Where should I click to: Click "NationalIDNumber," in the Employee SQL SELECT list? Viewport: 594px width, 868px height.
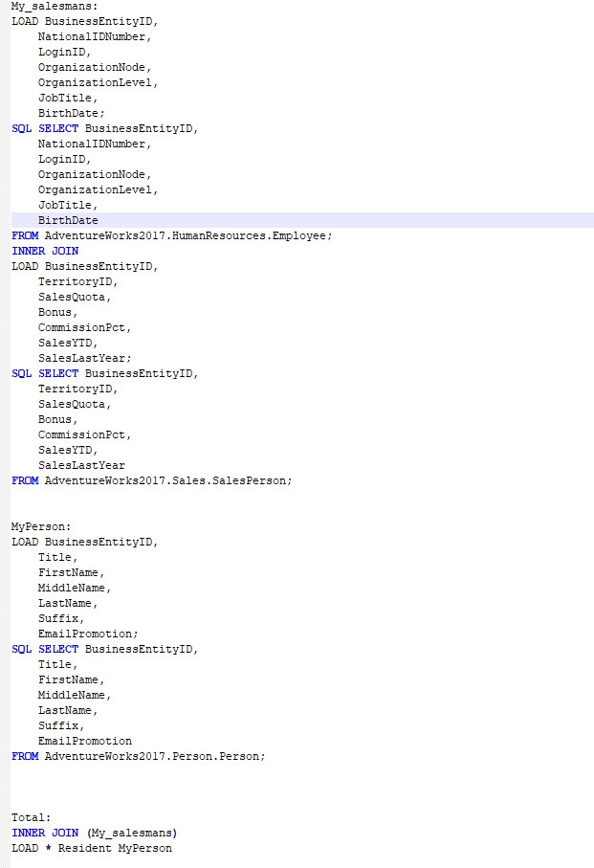pos(95,144)
